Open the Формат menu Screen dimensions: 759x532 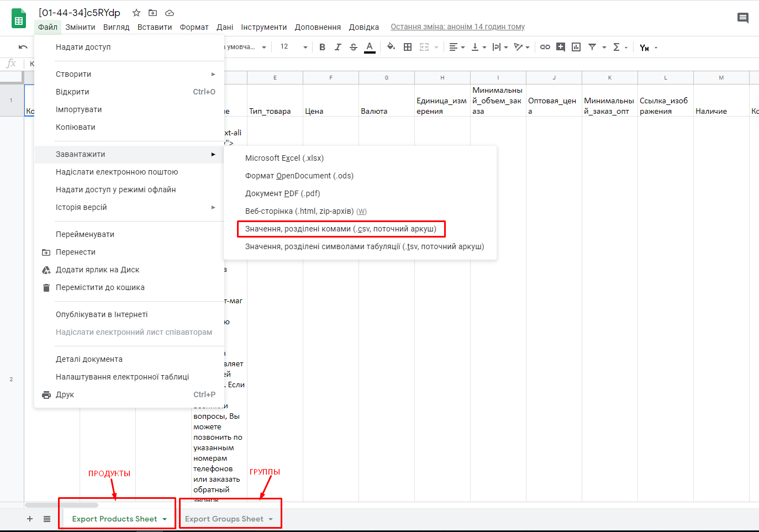[194, 27]
